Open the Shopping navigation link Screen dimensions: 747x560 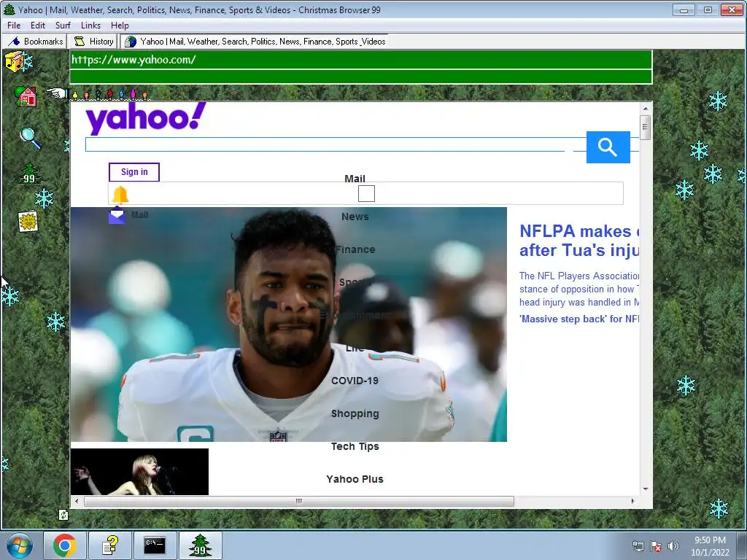coord(355,414)
